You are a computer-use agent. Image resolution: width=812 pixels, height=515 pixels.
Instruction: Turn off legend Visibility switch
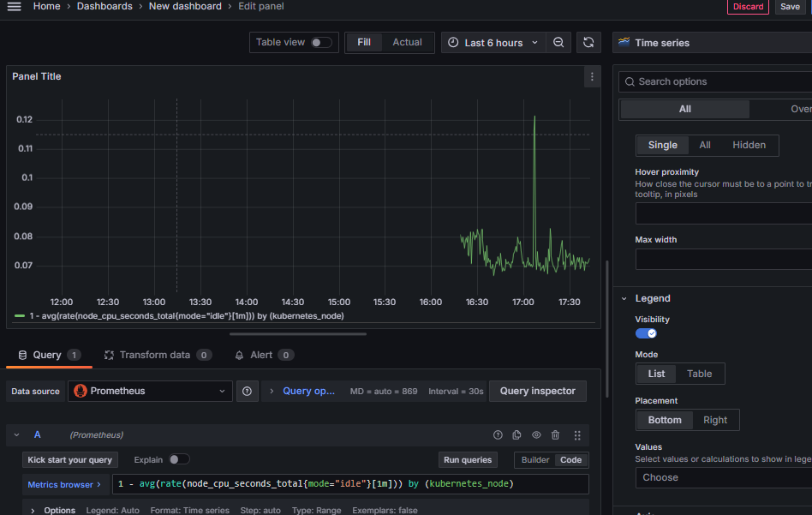[646, 333]
